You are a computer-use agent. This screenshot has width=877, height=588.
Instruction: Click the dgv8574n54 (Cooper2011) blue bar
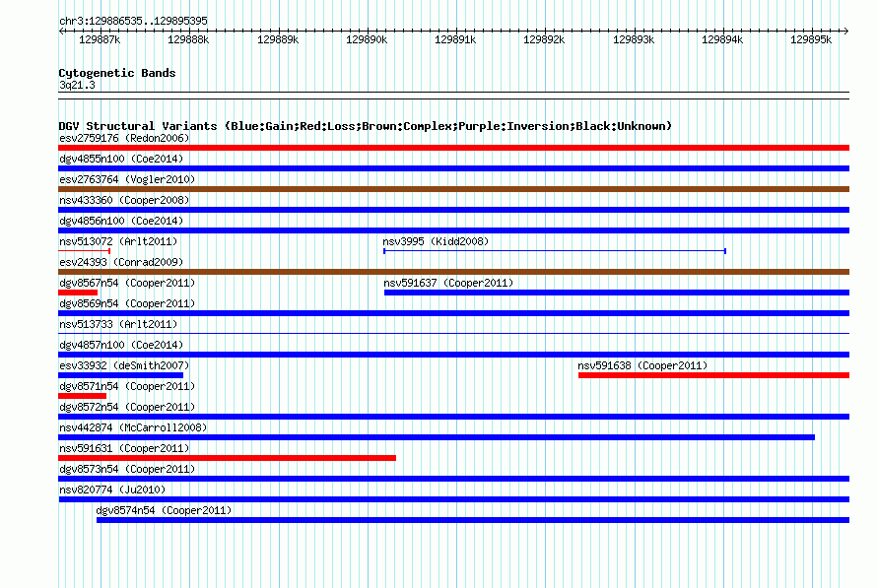pos(473,520)
